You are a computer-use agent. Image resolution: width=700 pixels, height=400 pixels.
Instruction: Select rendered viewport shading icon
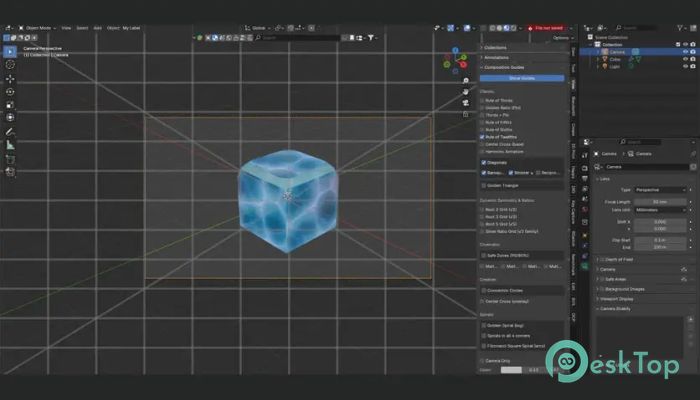(x=513, y=28)
